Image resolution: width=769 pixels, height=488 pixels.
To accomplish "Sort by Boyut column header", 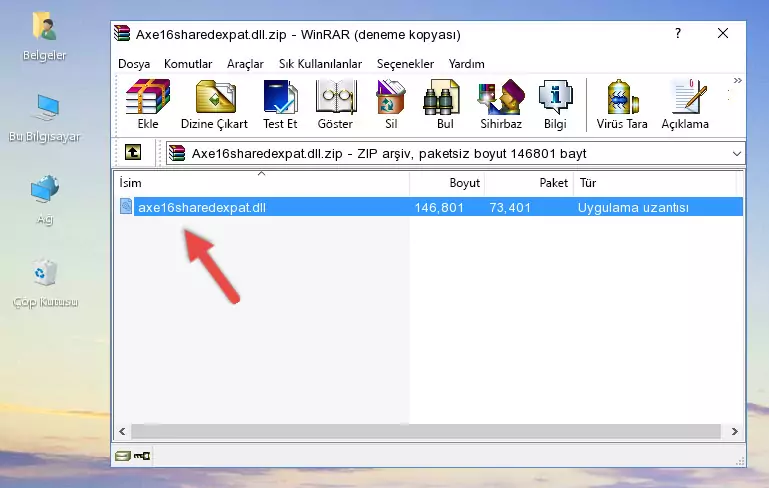I will (x=447, y=183).
